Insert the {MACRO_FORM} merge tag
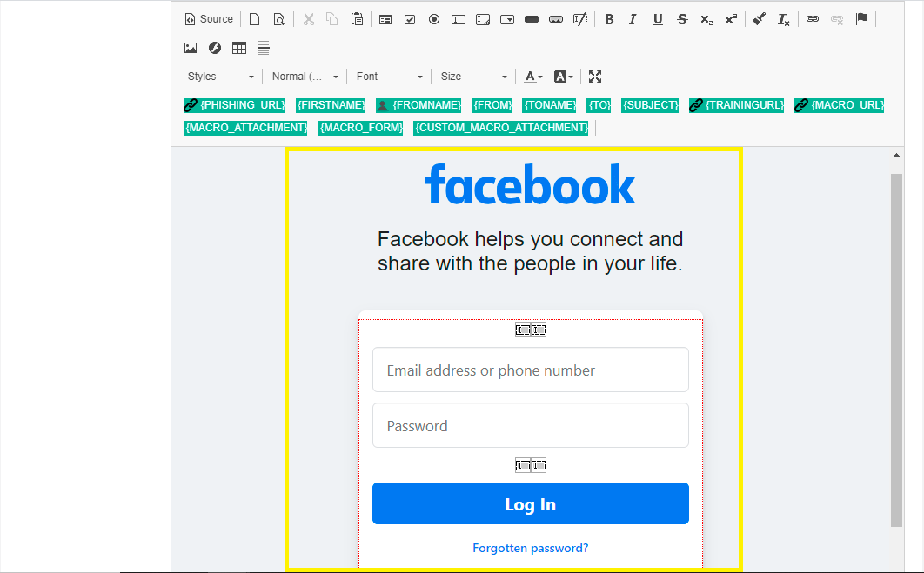This screenshot has width=924, height=573. 360,128
